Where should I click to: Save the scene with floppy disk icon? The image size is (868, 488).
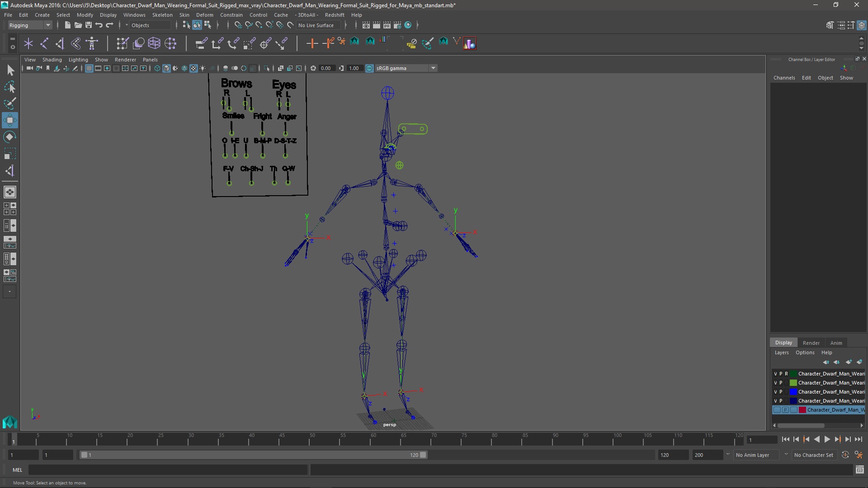pyautogui.click(x=89, y=25)
